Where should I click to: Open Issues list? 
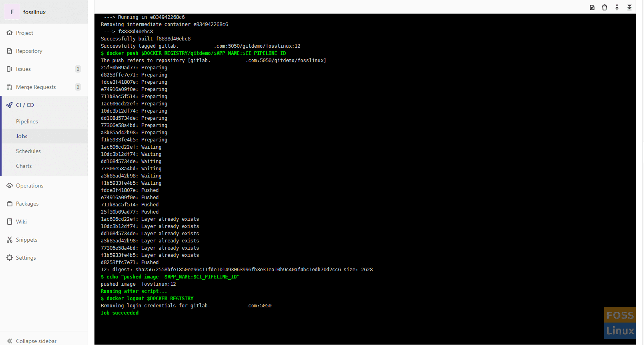tap(23, 69)
